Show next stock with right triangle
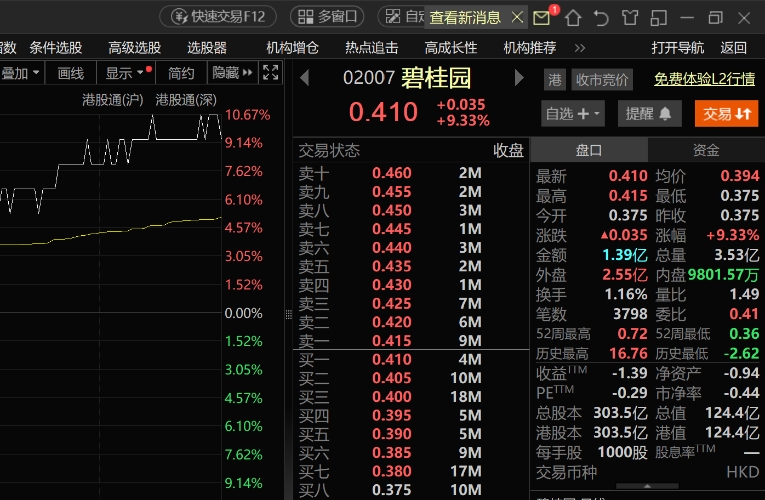Screen dimensions: 765x500 [519, 78]
